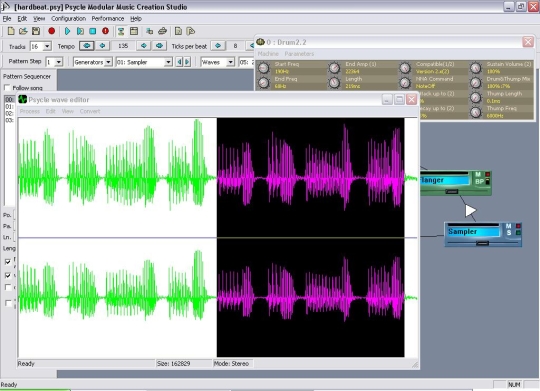
Task: Click the document icon beside the flag-page icon
Action: click(x=178, y=31)
